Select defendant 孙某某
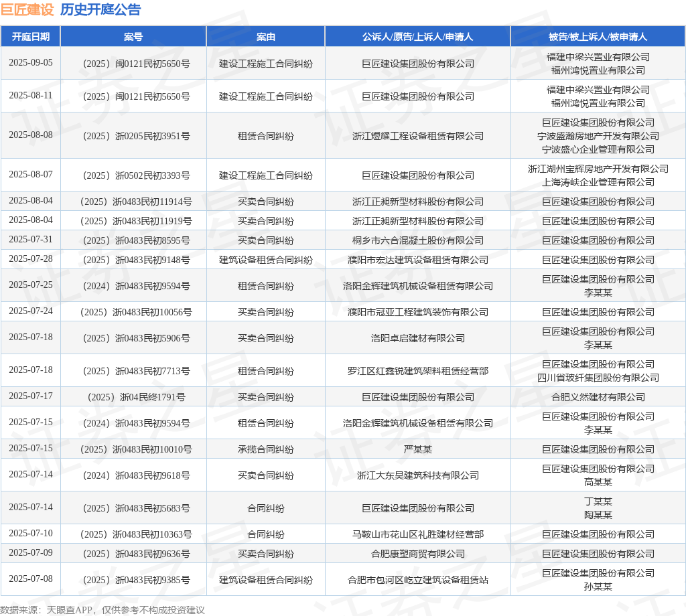The width and height of the screenshot is (686, 616). 598,587
